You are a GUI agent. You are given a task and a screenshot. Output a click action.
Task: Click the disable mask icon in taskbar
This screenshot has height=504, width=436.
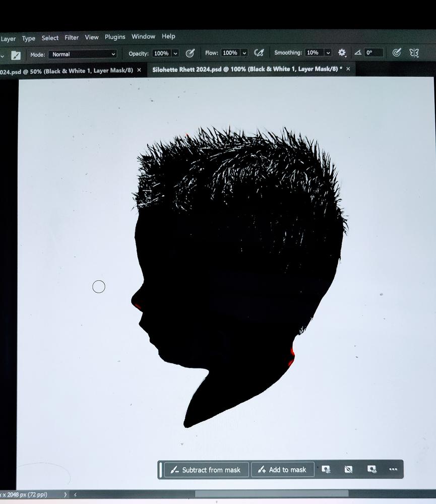tap(348, 469)
